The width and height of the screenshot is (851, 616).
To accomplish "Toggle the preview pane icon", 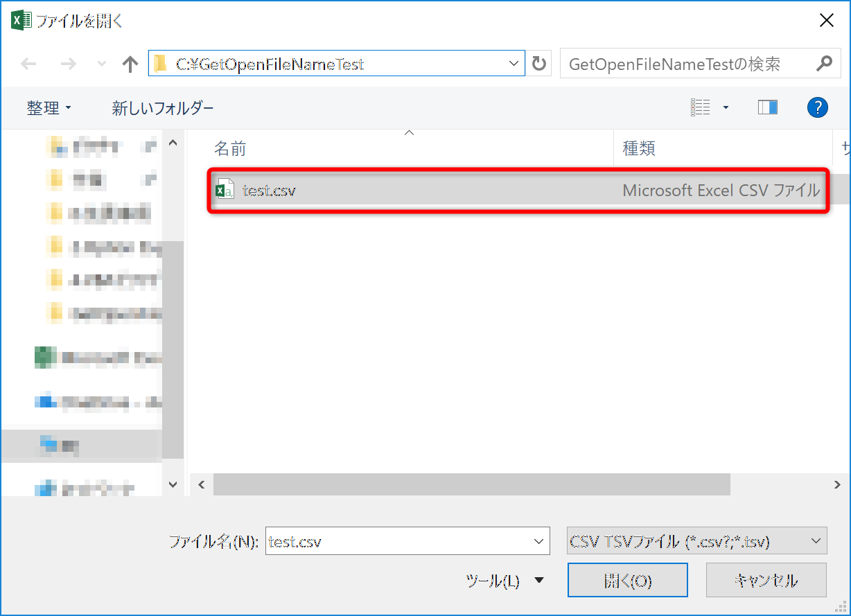I will tap(767, 107).
